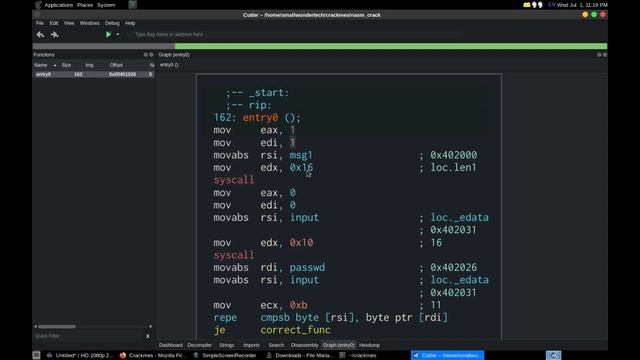Open the Windows menu

89,23
